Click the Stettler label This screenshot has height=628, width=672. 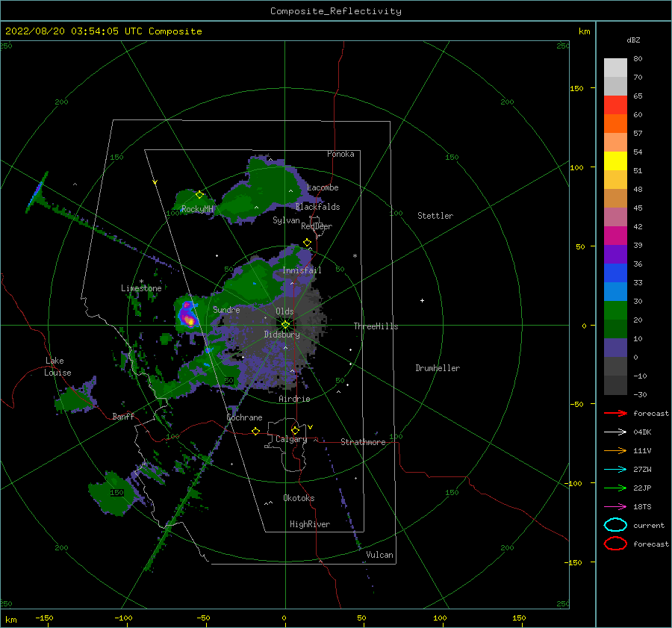[435, 216]
